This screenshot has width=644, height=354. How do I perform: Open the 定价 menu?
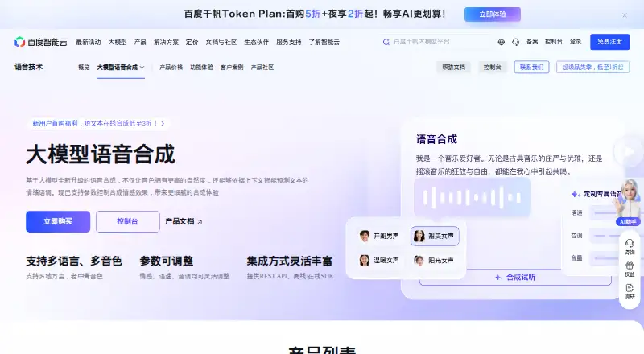192,43
